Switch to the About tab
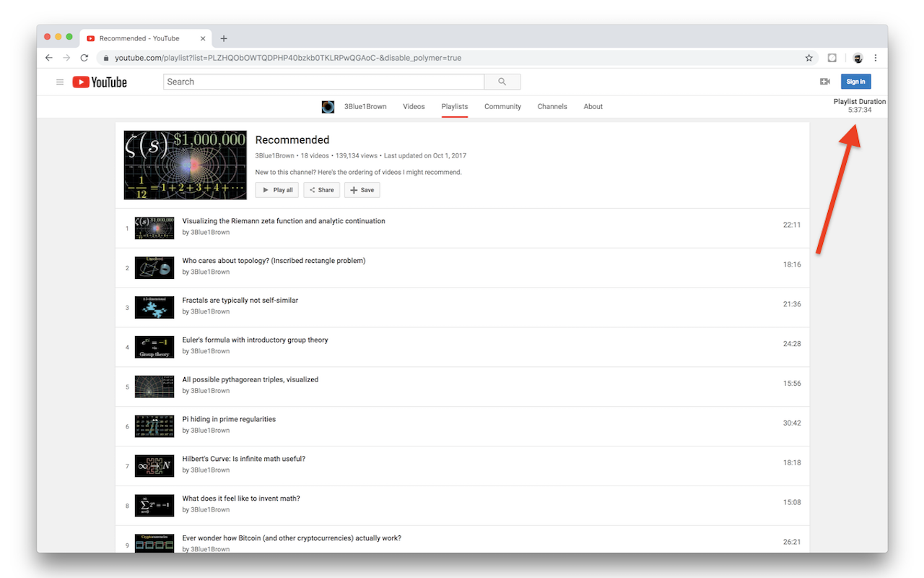 pos(593,107)
